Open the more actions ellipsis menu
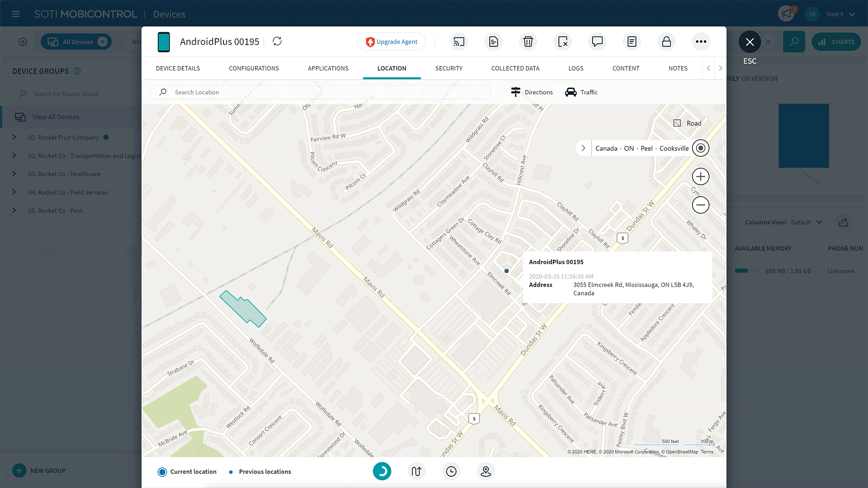The height and width of the screenshot is (488, 868). coord(701,42)
